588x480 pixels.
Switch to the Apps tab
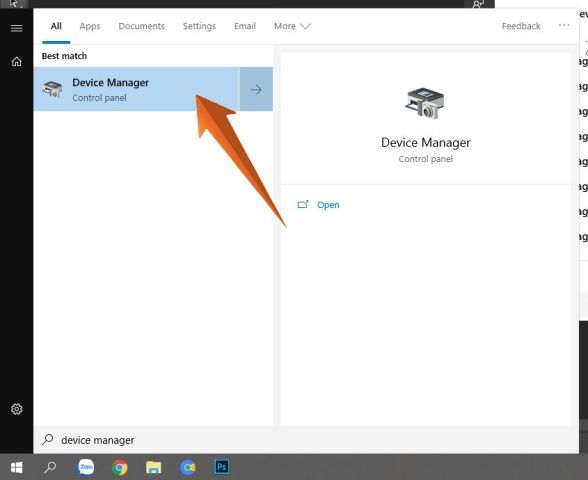(90, 26)
